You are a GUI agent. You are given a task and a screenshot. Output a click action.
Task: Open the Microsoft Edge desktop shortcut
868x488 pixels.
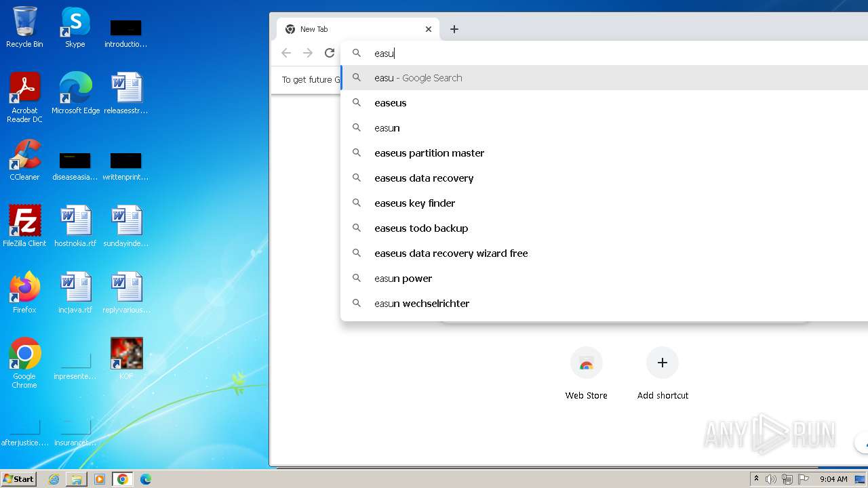(75, 93)
